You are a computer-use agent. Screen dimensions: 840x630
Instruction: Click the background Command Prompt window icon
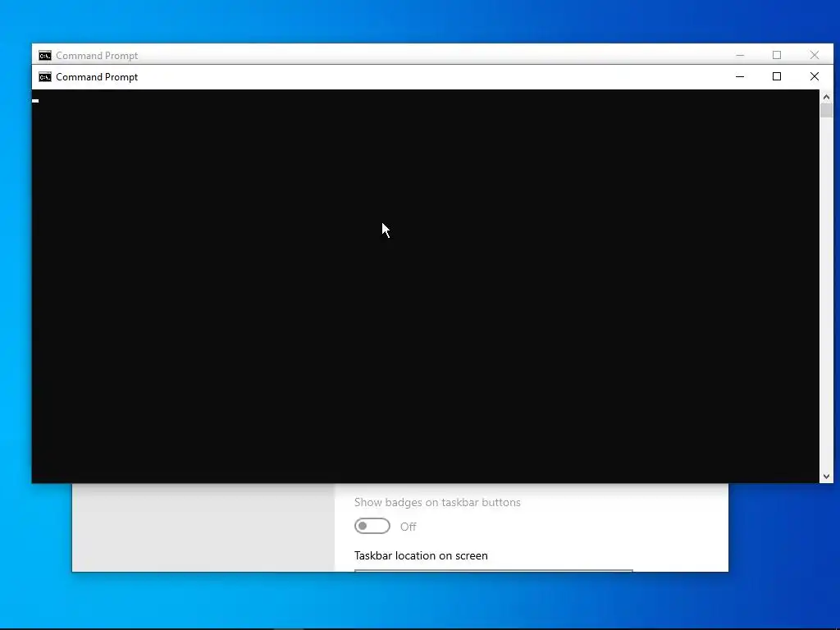point(45,56)
